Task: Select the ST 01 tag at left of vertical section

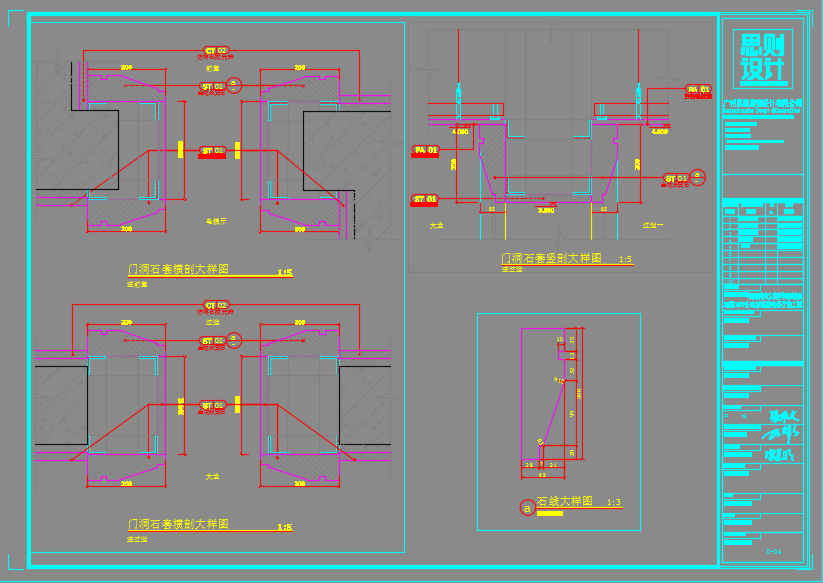Action: [425, 199]
